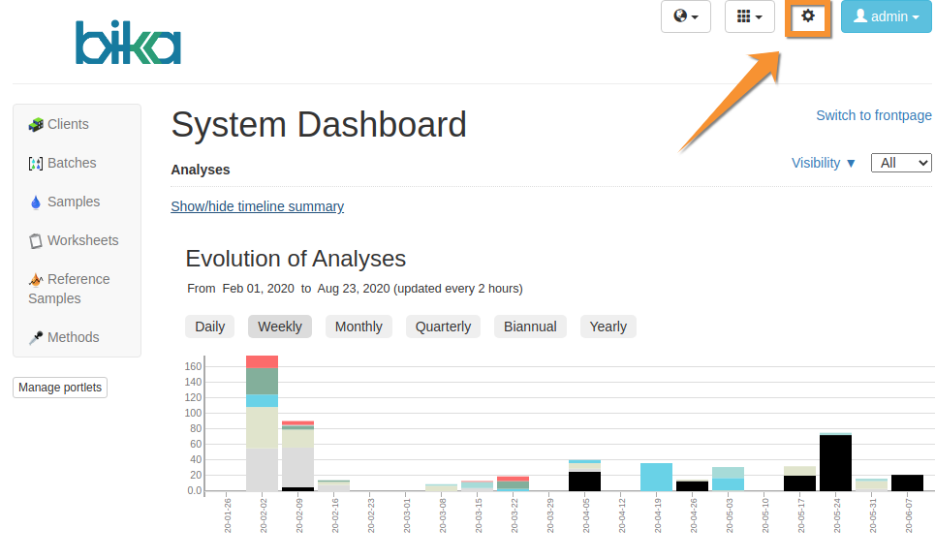Toggle the Yearly time period
This screenshot has width=935, height=560.
(608, 327)
